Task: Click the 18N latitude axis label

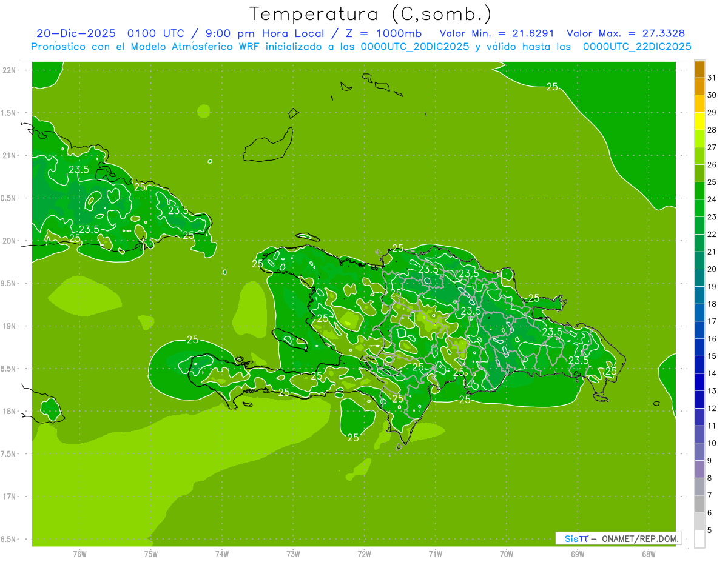Action: coord(10,412)
